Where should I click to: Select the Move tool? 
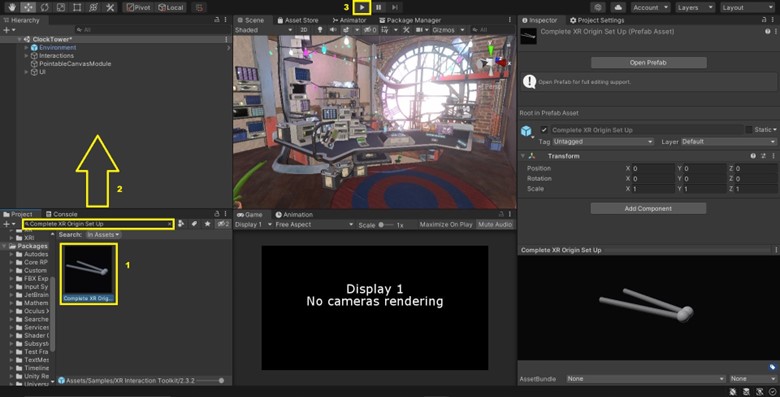28,7
